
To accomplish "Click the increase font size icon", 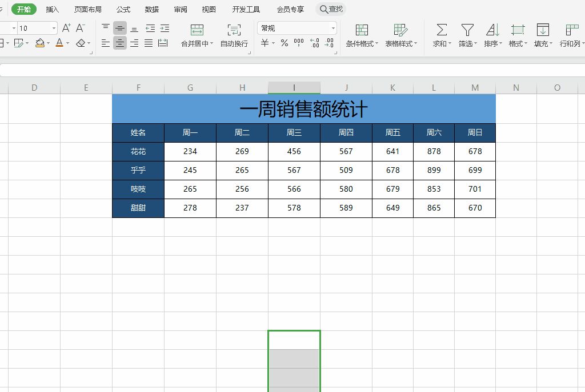I will pyautogui.click(x=66, y=28).
